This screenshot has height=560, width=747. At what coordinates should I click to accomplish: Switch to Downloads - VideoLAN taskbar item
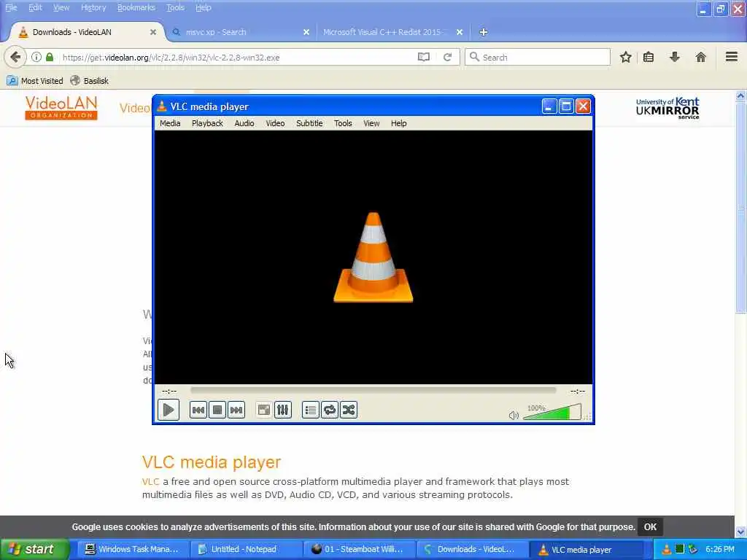(471, 549)
